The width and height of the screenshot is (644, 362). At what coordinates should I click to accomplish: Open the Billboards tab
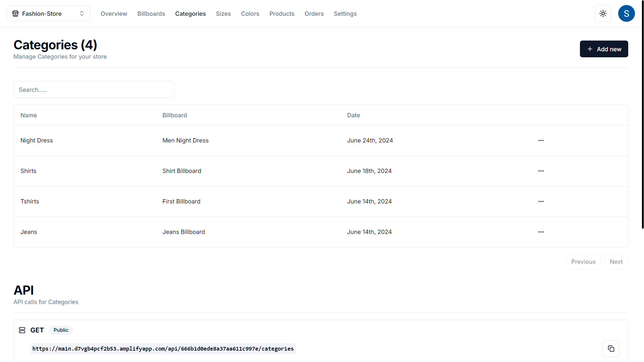pyautogui.click(x=151, y=14)
